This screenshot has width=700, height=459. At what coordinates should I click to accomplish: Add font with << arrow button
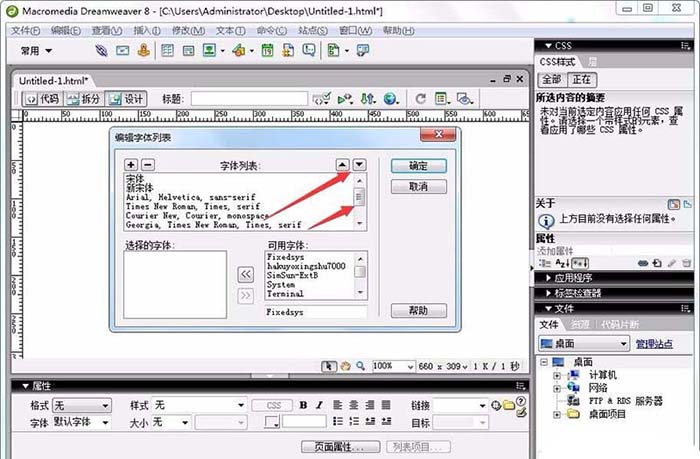(x=246, y=274)
